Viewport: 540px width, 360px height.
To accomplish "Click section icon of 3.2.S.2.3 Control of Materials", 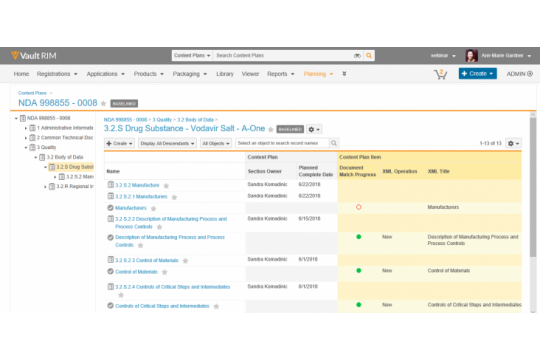I will click(111, 259).
